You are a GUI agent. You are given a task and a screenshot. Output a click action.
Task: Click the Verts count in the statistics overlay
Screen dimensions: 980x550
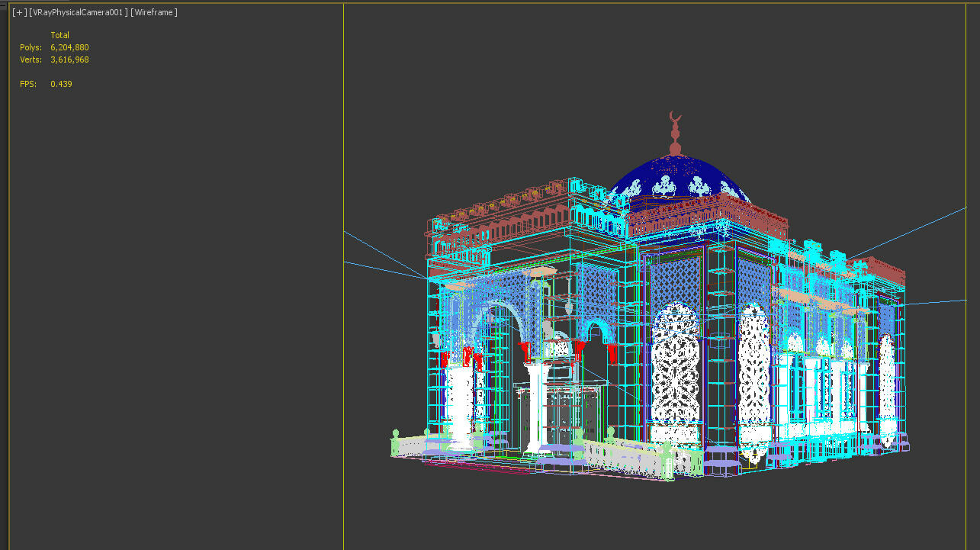coord(69,59)
